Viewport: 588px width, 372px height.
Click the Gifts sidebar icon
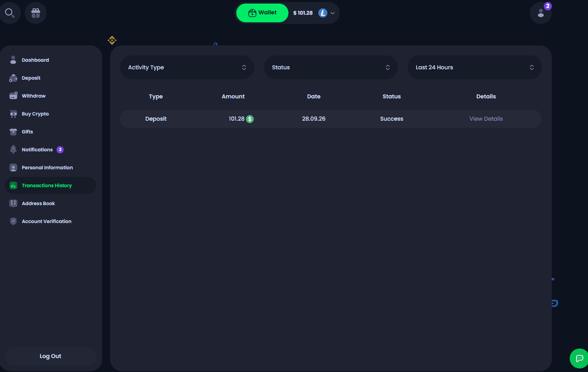13,131
